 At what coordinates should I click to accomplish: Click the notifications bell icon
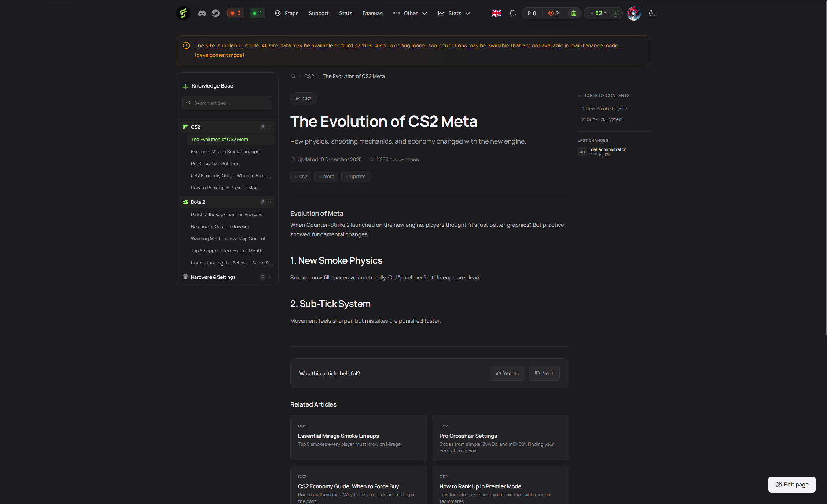pos(512,13)
